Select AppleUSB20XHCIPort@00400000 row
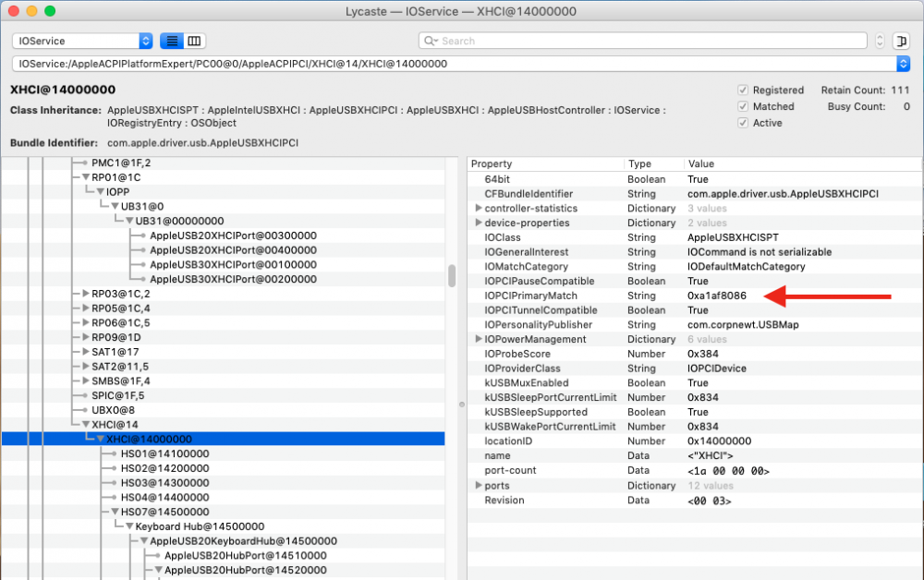Image resolution: width=924 pixels, height=580 pixels. click(224, 250)
